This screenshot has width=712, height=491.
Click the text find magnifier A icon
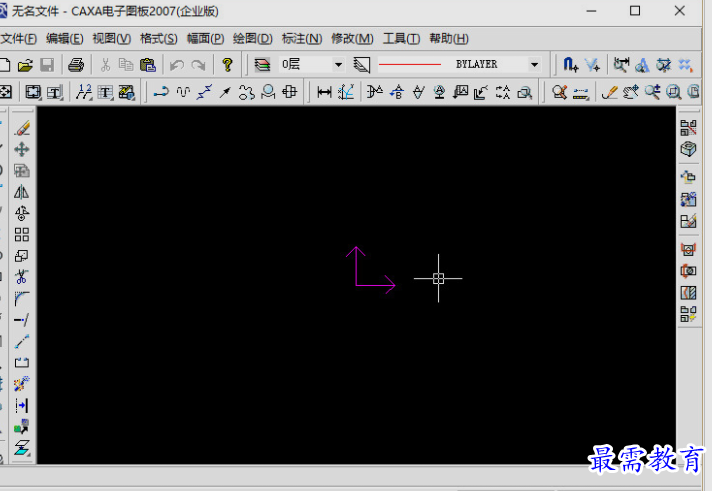643,65
